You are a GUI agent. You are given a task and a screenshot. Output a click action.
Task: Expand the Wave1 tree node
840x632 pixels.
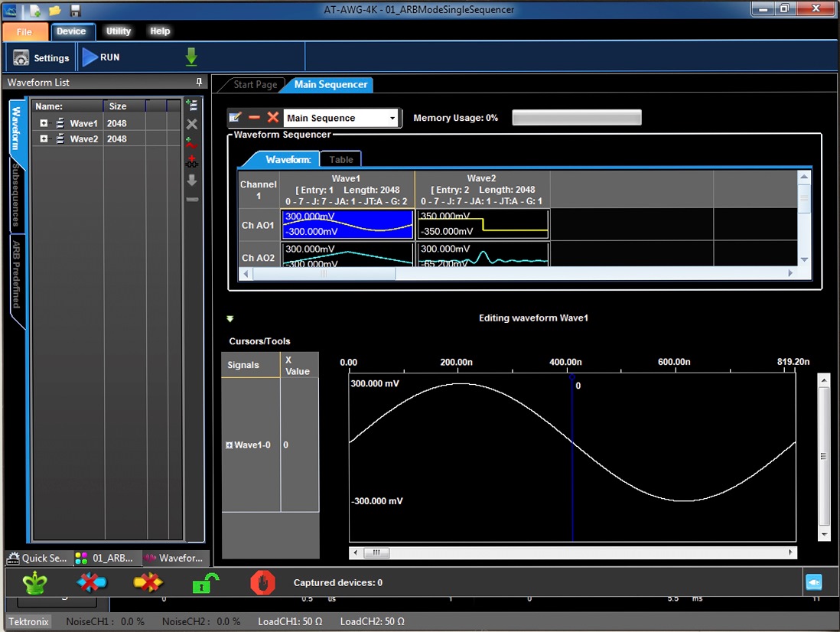pos(44,123)
